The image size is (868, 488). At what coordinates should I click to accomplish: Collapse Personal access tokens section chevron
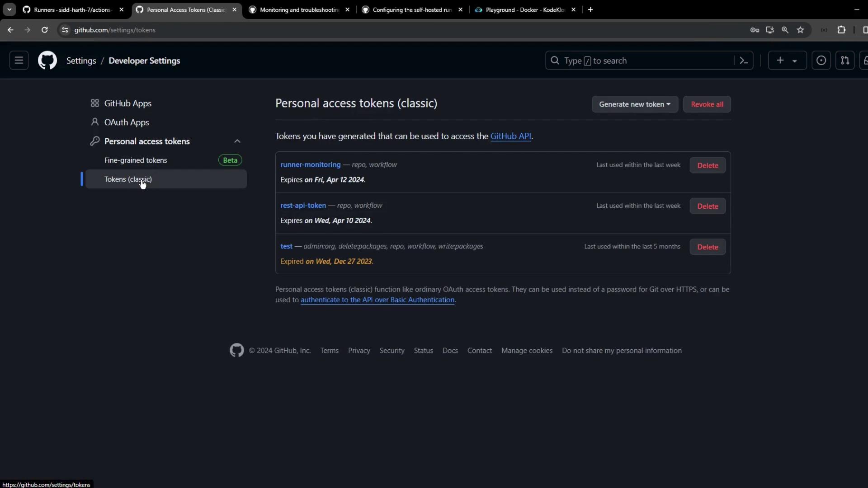(x=237, y=141)
